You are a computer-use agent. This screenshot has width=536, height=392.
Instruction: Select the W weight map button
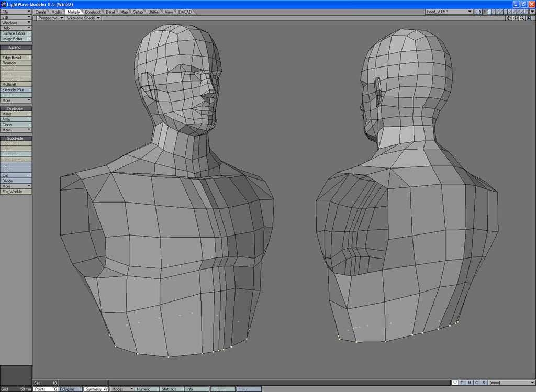click(x=455, y=383)
